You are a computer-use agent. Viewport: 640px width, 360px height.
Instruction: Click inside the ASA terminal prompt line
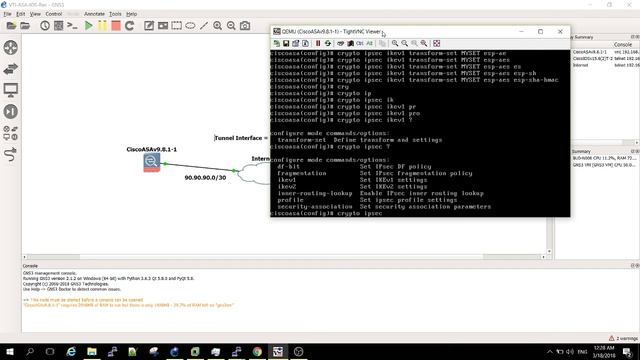(420, 213)
